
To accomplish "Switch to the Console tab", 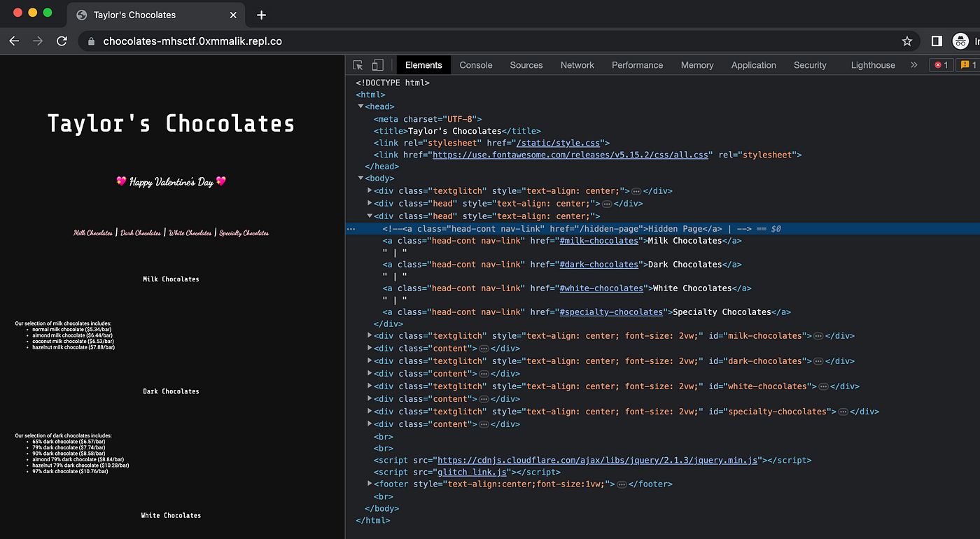I will click(x=476, y=65).
